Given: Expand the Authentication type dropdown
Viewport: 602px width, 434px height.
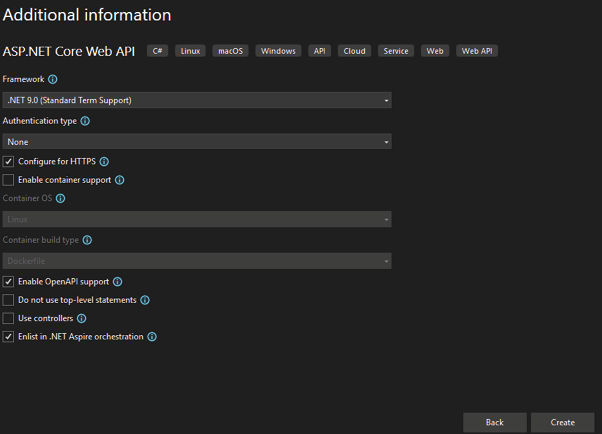Looking at the screenshot, I should (x=196, y=142).
